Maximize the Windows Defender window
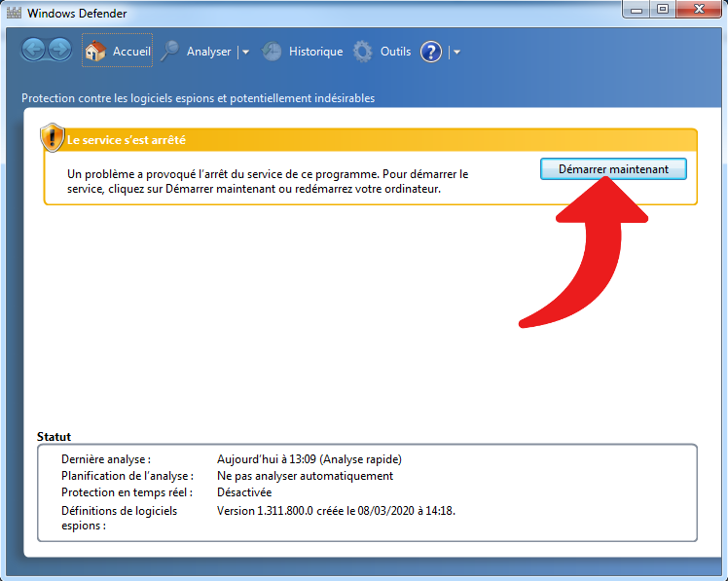This screenshot has height=581, width=728. pyautogui.click(x=663, y=10)
